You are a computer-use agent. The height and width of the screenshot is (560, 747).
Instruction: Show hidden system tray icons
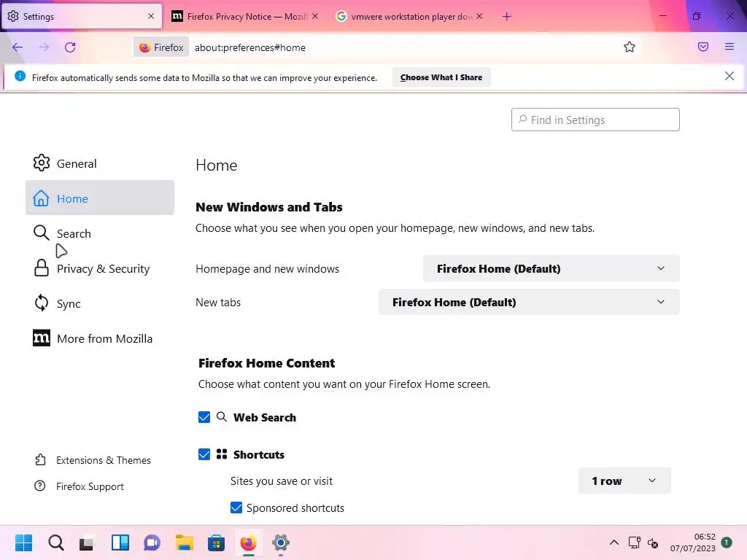click(x=614, y=542)
